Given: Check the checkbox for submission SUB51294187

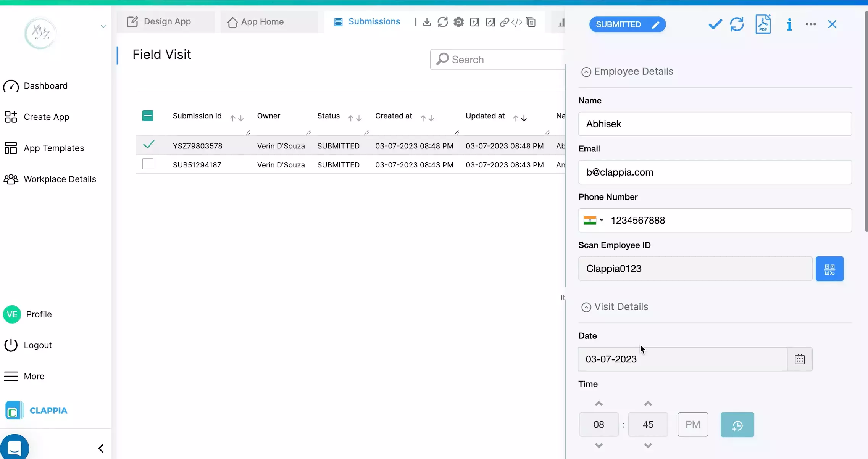Looking at the screenshot, I should point(148,164).
